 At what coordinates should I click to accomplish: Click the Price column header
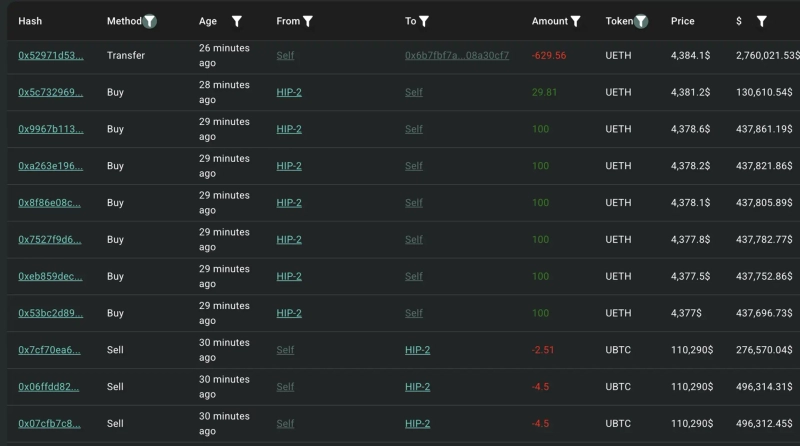click(682, 21)
